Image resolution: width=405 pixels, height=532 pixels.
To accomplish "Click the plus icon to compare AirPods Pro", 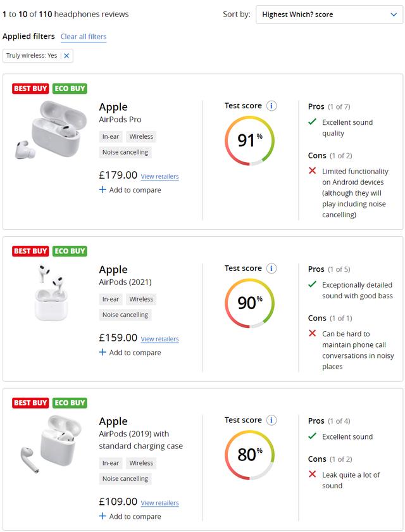I will pyautogui.click(x=103, y=189).
